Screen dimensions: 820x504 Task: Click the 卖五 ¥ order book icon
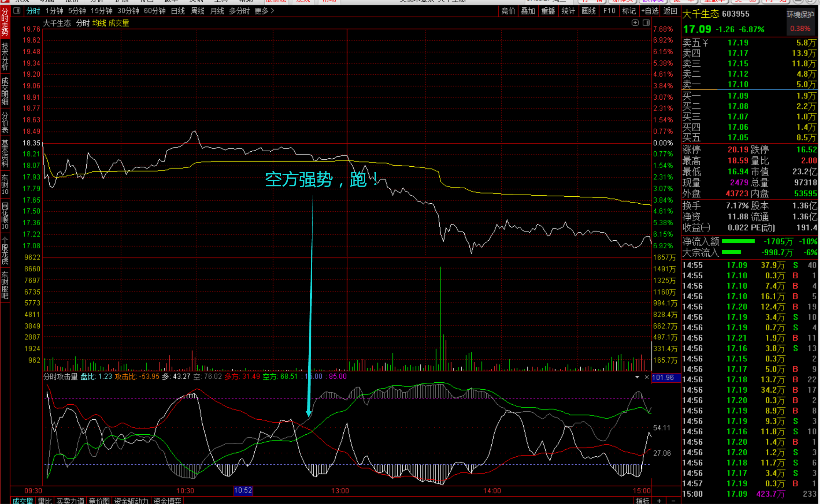[x=705, y=43]
